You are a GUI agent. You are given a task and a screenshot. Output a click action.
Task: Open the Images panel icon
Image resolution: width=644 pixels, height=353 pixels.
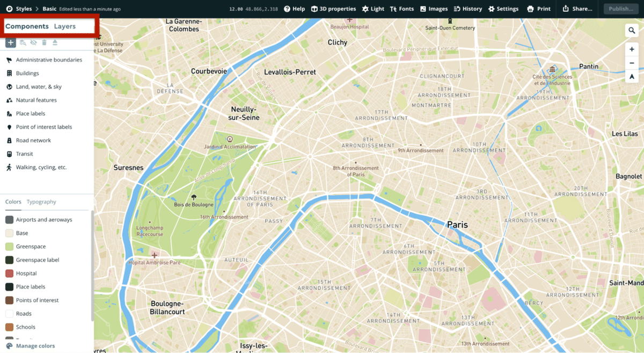click(434, 9)
